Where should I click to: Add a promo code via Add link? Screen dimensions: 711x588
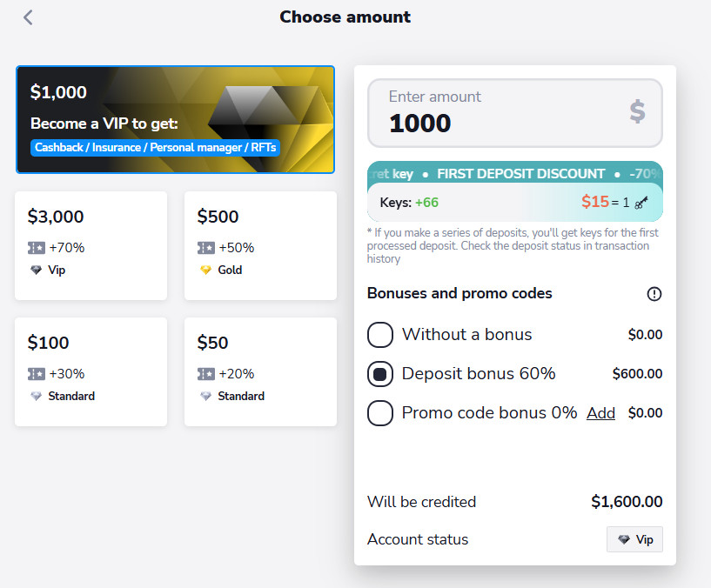click(600, 413)
